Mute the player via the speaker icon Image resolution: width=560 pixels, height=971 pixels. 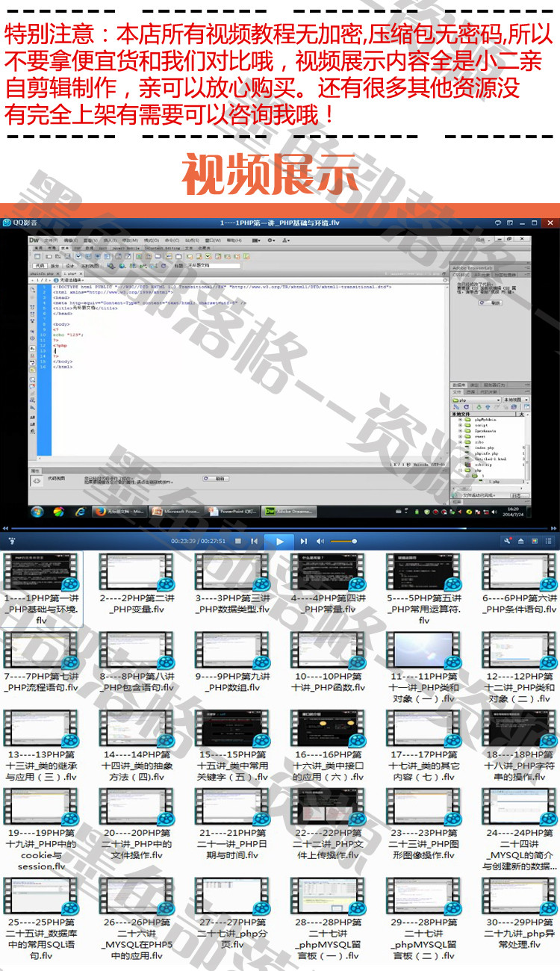point(320,541)
